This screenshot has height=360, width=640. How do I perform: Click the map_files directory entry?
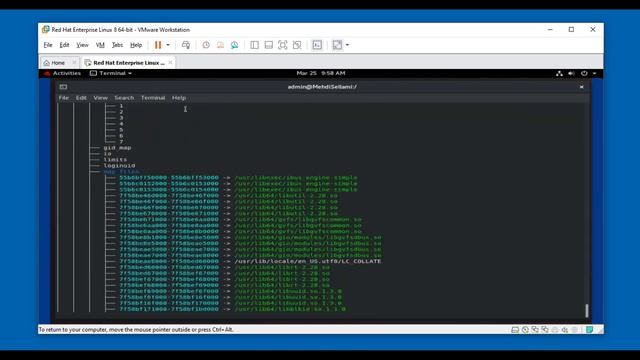tap(121, 172)
